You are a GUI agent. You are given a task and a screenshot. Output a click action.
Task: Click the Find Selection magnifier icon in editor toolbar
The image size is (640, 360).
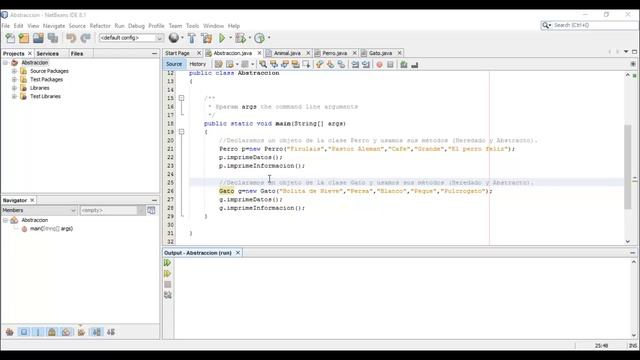click(263, 64)
